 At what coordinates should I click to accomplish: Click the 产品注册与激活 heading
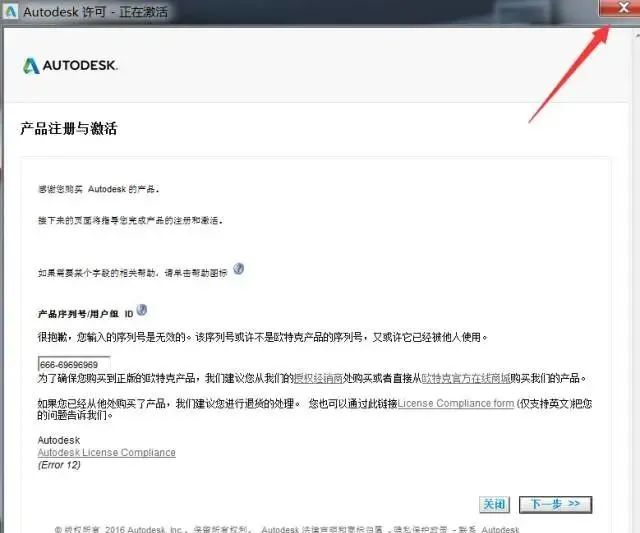69,129
